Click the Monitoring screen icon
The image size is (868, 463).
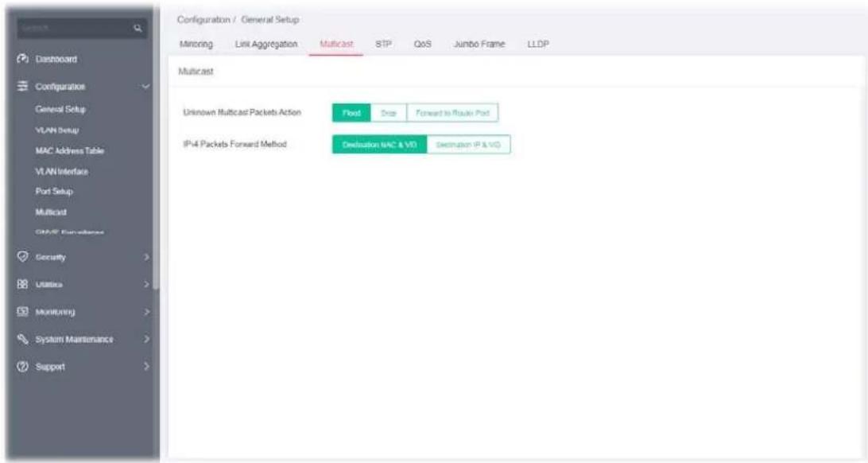tap(23, 311)
